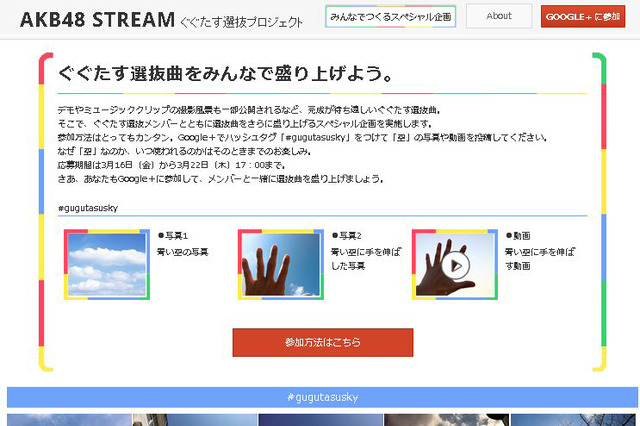The width and height of the screenshot is (640, 426).
Task: Open the About page
Action: coord(499,16)
